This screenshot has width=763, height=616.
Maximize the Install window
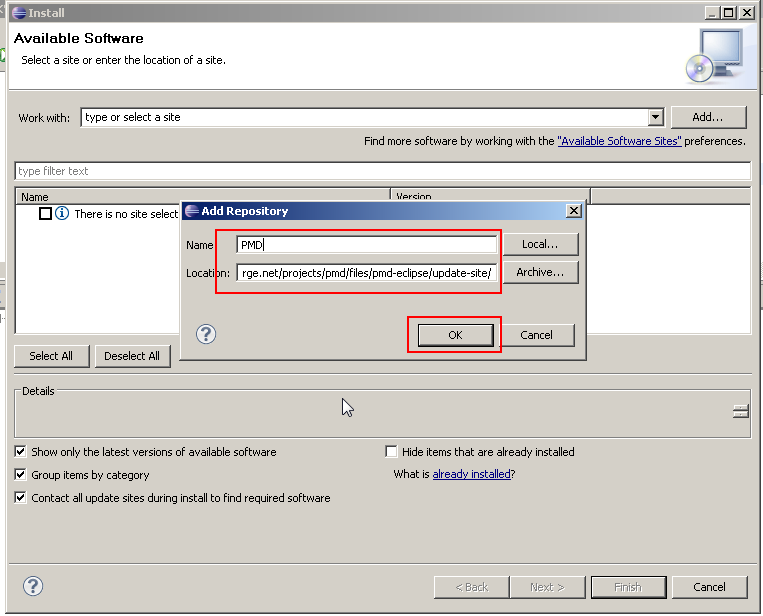point(728,13)
